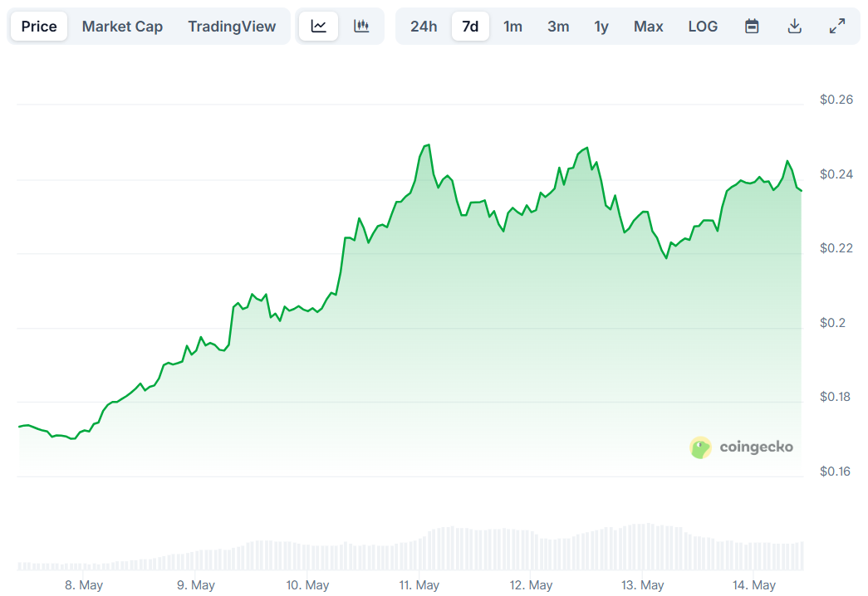Open the calendar date range picker

click(751, 26)
